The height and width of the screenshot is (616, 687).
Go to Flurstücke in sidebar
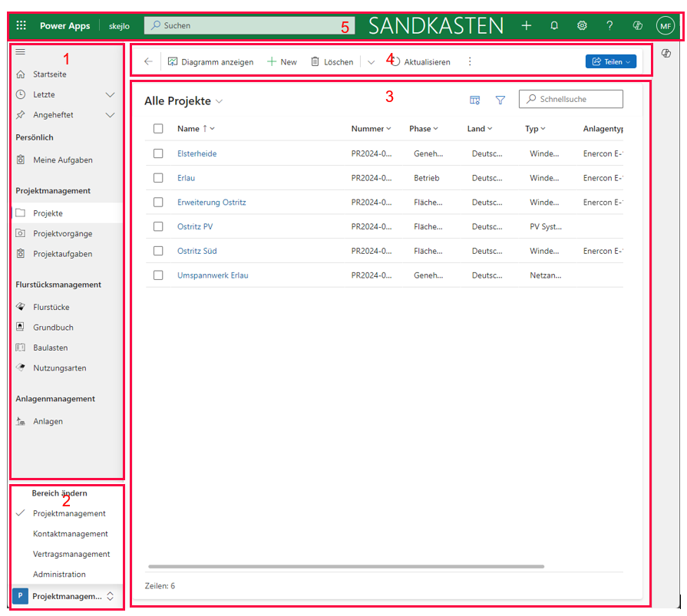point(51,307)
